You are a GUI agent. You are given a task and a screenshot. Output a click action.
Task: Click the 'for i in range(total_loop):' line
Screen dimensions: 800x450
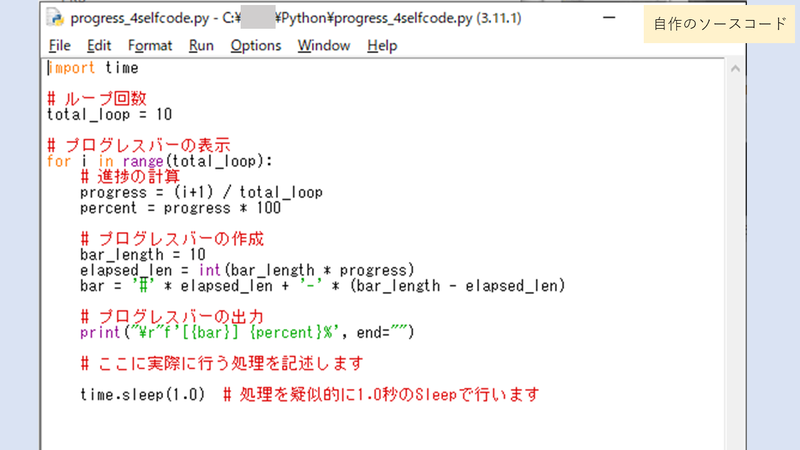[x=160, y=161]
